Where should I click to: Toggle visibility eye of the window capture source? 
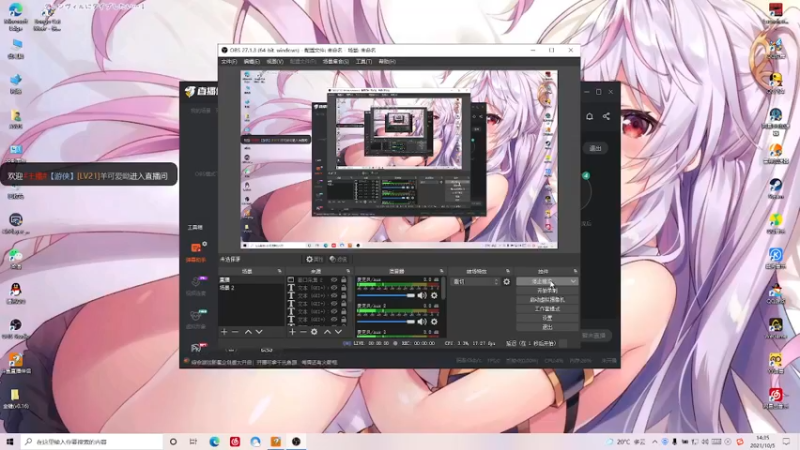(x=334, y=280)
